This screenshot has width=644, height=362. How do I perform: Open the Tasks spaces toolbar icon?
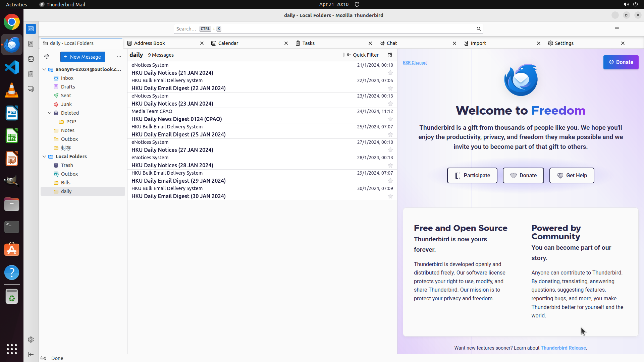tap(31, 74)
